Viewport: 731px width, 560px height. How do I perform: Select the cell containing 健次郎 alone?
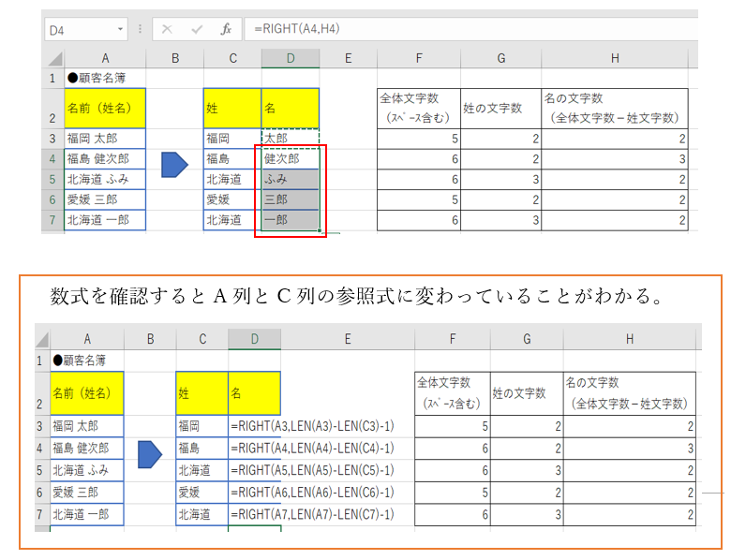click(x=290, y=158)
